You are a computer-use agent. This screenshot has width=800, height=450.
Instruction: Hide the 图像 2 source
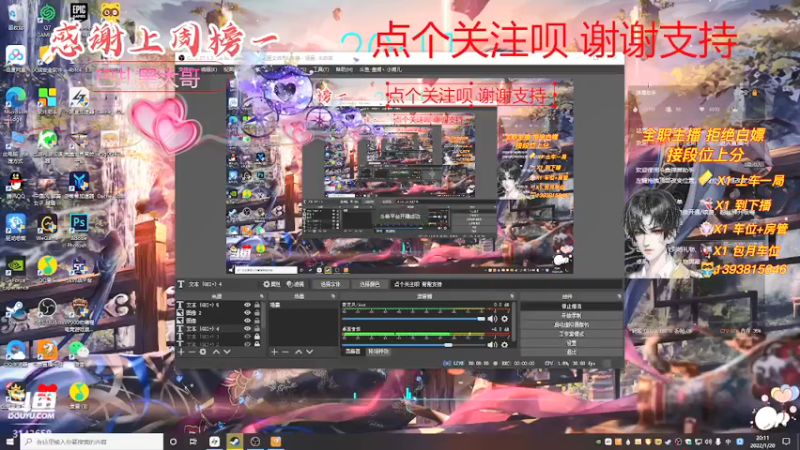[x=247, y=313]
